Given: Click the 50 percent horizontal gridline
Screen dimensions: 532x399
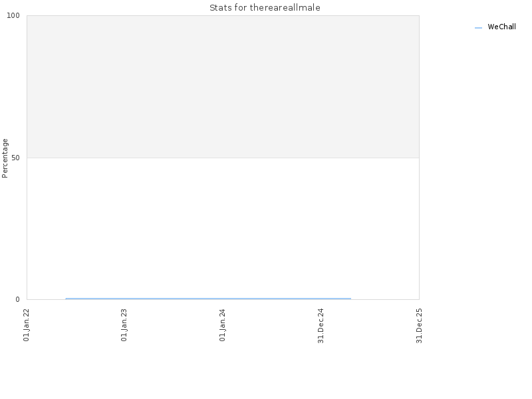Looking at the screenshot, I should pos(223,158).
